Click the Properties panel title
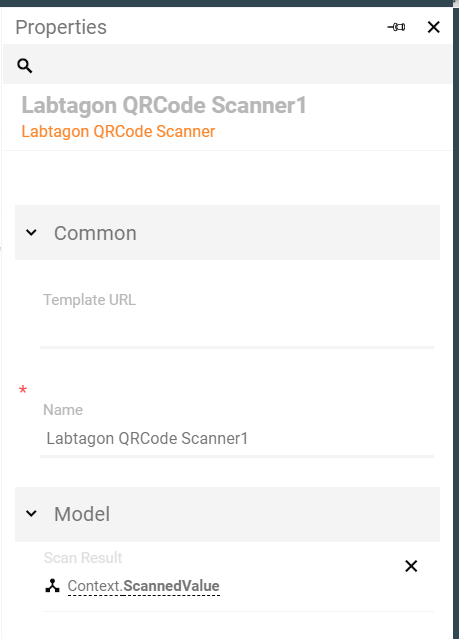Viewport: 459px width, 639px height. coord(61,28)
